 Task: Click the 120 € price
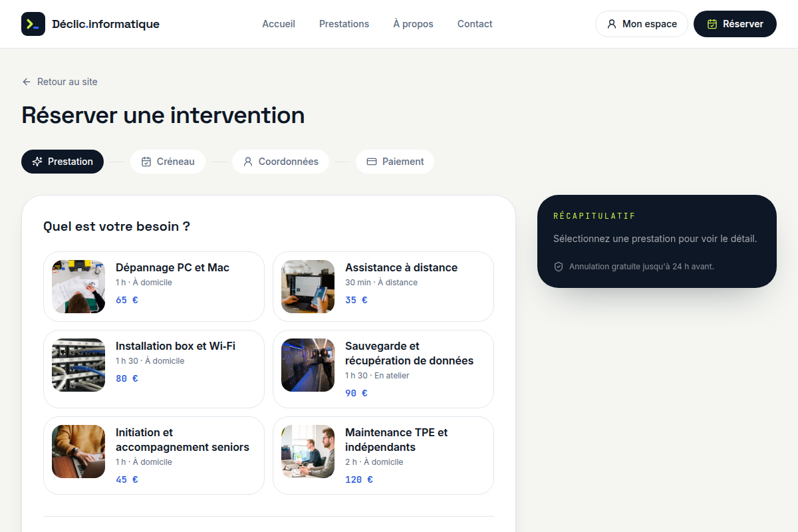click(359, 479)
